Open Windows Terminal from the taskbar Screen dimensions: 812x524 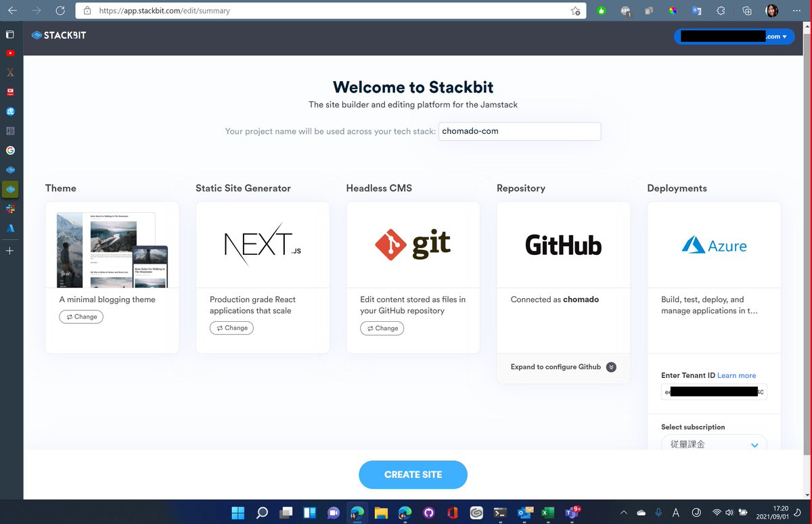pos(500,513)
